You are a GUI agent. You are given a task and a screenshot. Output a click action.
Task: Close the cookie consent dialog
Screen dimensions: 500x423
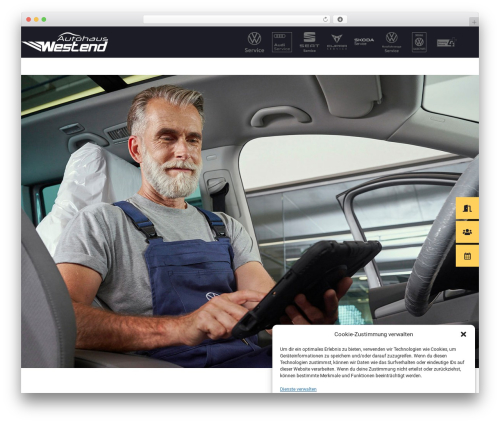[463, 334]
